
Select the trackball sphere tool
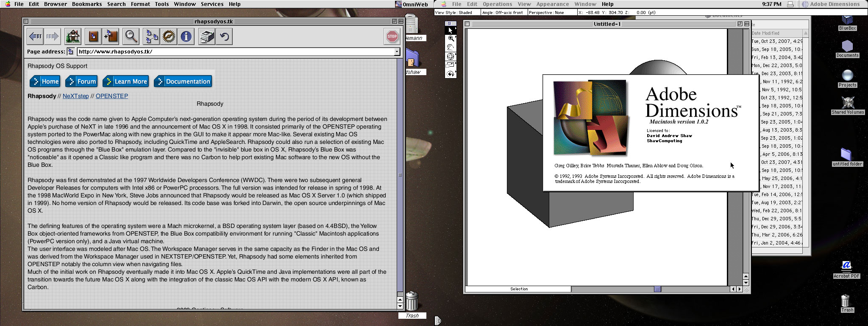tap(451, 56)
